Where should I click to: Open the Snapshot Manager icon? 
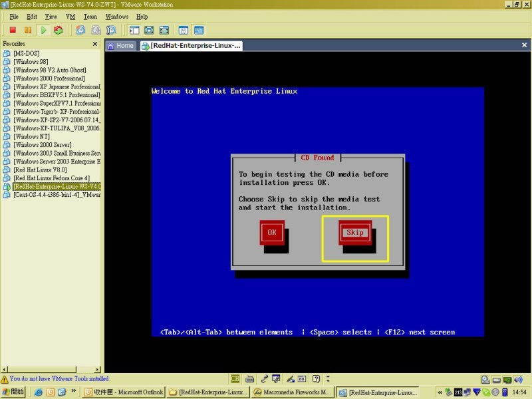[x=111, y=30]
